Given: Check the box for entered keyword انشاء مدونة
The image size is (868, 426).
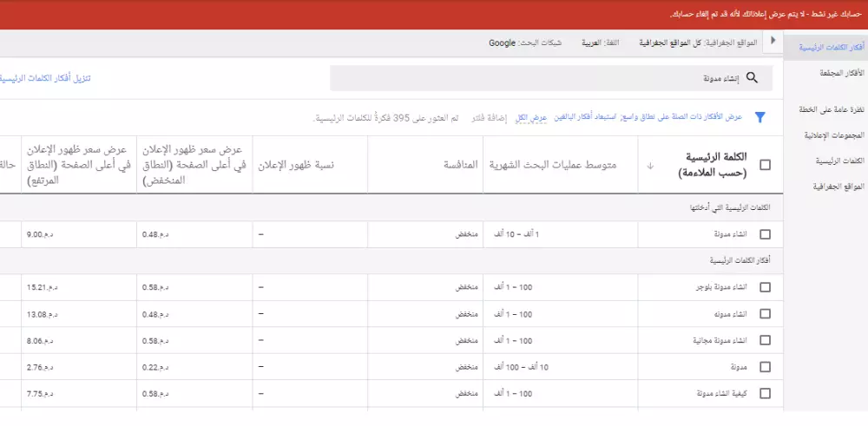Looking at the screenshot, I should pyautogui.click(x=765, y=234).
